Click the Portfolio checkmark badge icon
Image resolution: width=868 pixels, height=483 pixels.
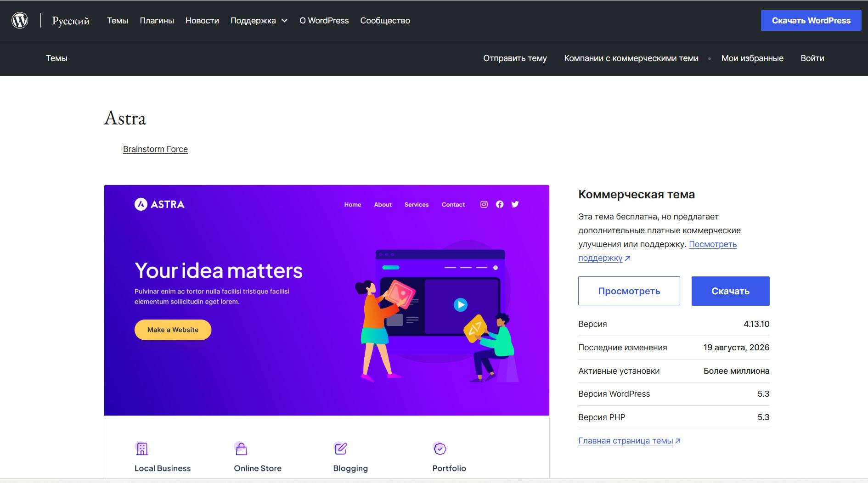coord(440,448)
